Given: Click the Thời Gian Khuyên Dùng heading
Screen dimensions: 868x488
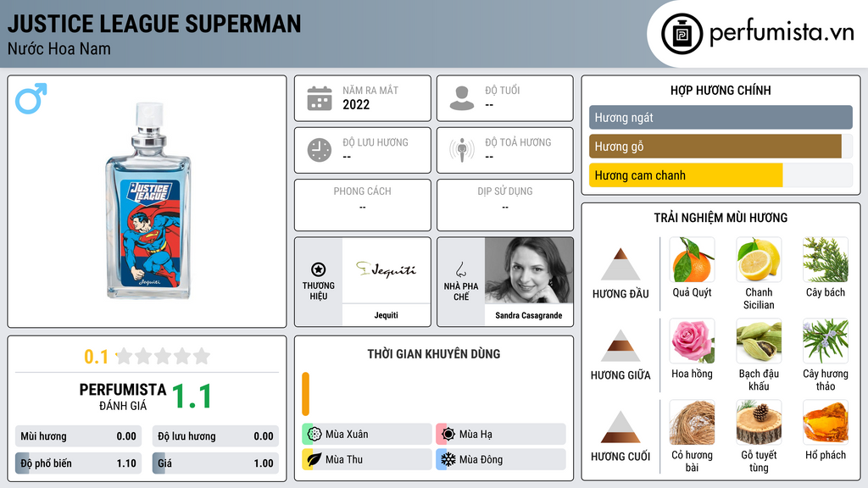Looking at the screenshot, I should (434, 354).
